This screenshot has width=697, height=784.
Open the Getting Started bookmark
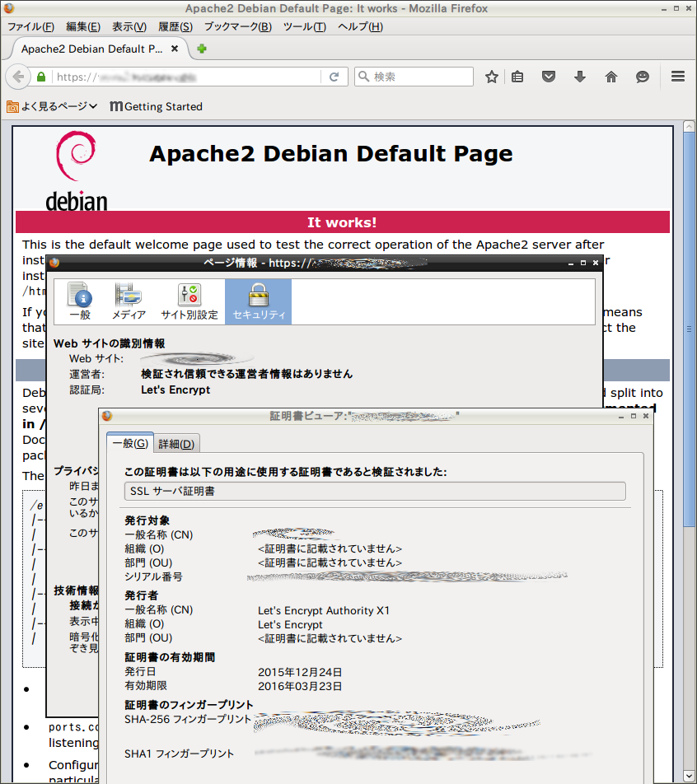point(156,106)
